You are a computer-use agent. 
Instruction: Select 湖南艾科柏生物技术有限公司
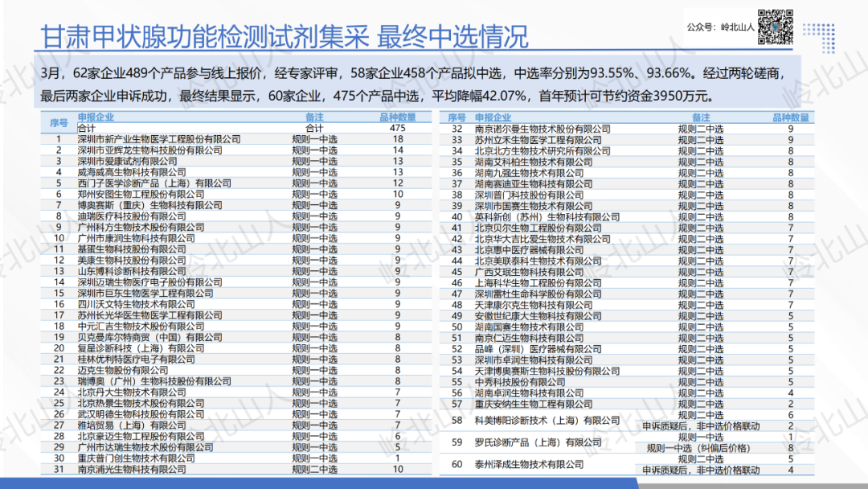[x=534, y=162]
